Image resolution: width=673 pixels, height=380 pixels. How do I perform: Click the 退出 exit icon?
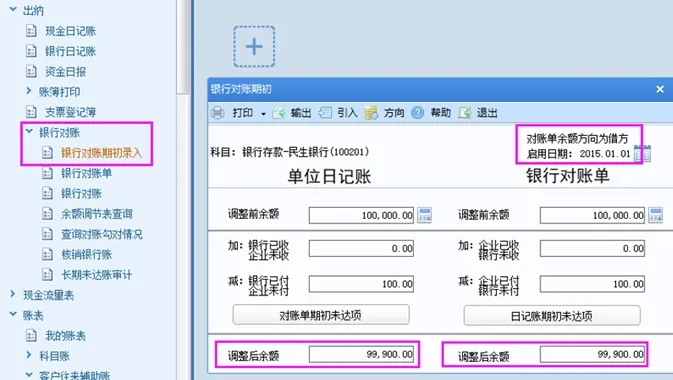(x=465, y=113)
